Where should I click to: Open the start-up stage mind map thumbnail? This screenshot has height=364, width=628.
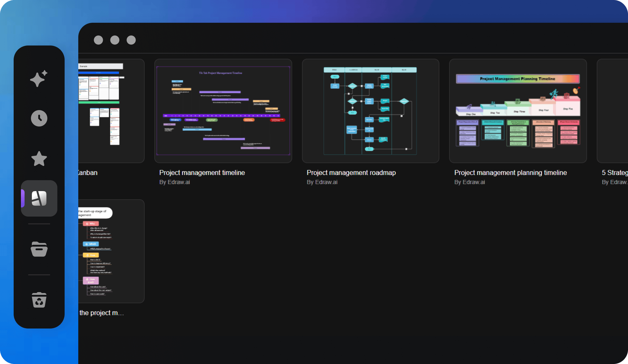coord(111,251)
